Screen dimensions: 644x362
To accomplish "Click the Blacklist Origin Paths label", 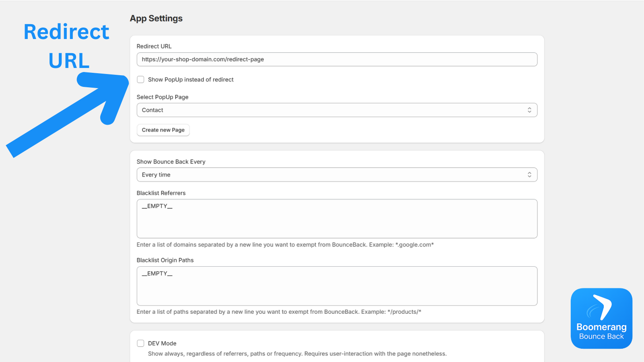I will click(165, 260).
